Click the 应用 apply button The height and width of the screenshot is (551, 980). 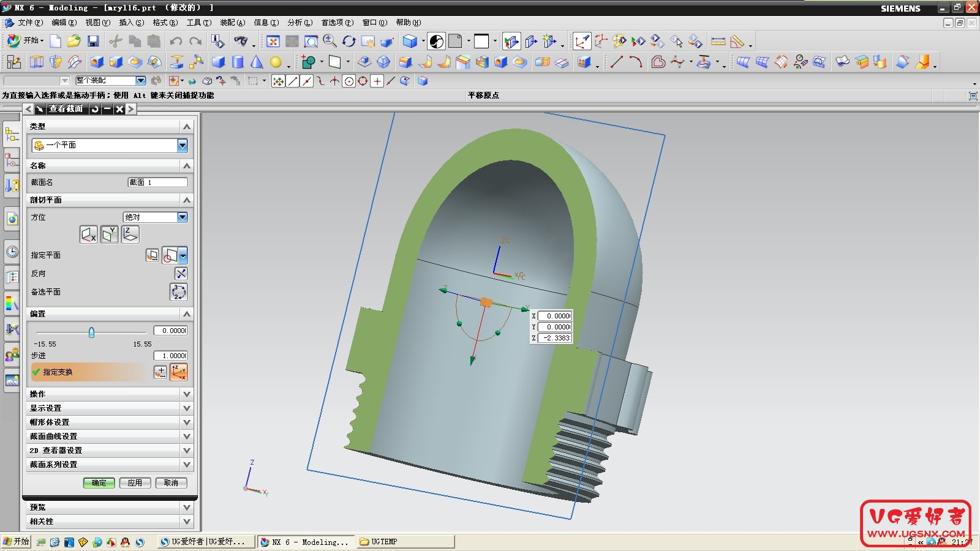click(x=135, y=482)
